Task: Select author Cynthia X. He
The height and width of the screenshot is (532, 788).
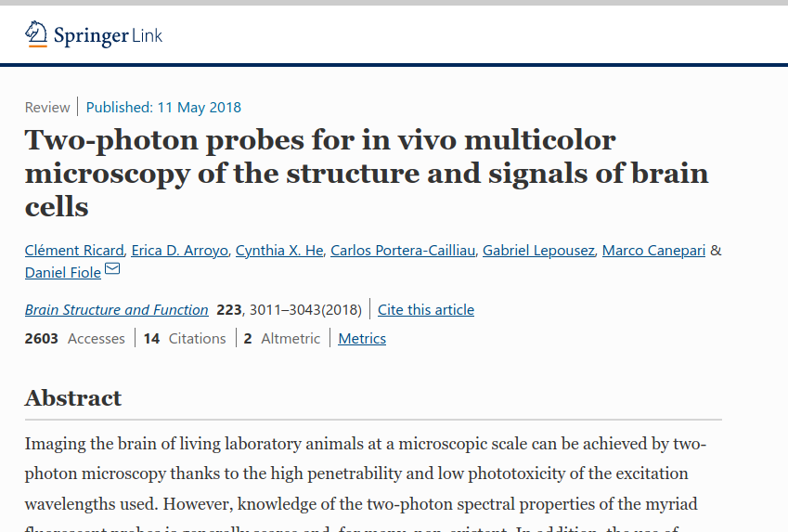Action: point(279,251)
